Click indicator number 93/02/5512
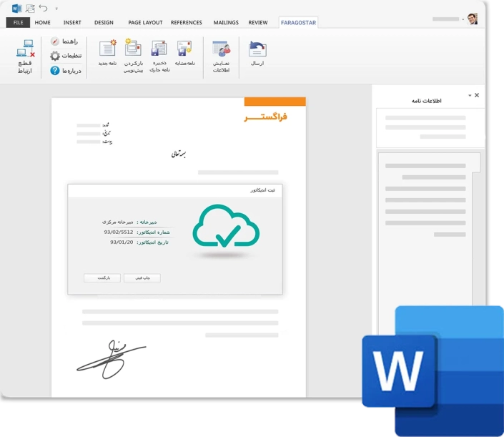Image resolution: width=504 pixels, height=437 pixels. pyautogui.click(x=118, y=232)
